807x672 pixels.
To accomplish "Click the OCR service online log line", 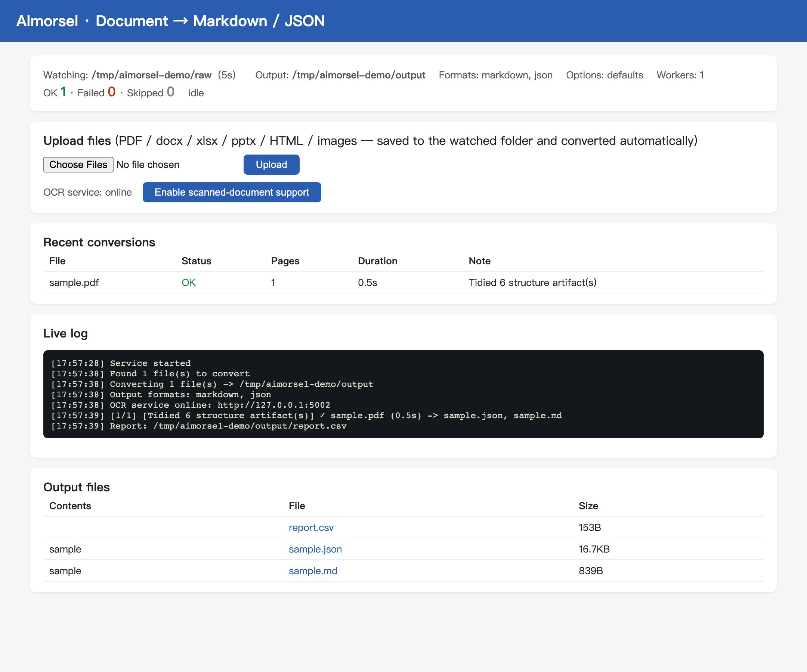I will pyautogui.click(x=191, y=405).
